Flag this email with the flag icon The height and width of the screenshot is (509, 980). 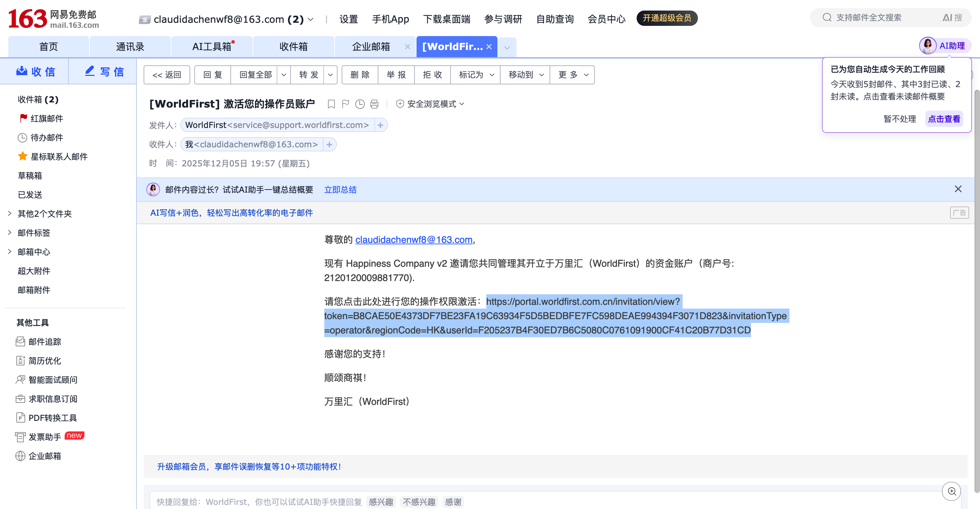(345, 104)
